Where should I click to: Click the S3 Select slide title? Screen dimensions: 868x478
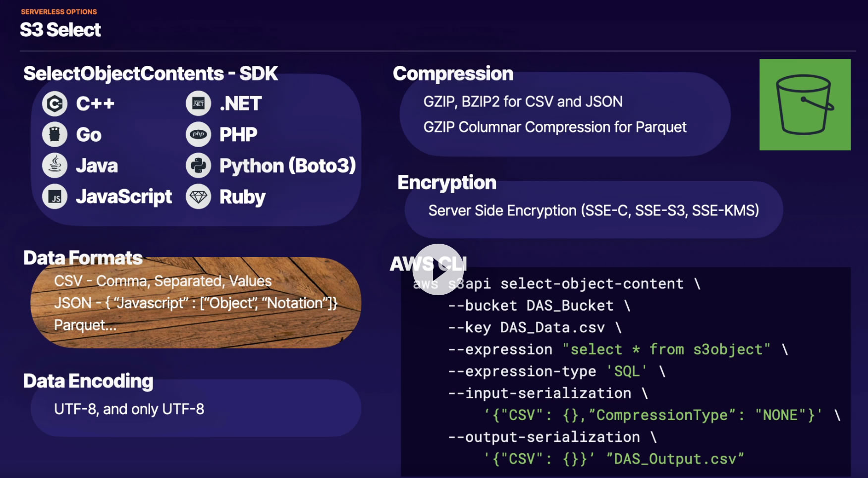(x=60, y=30)
